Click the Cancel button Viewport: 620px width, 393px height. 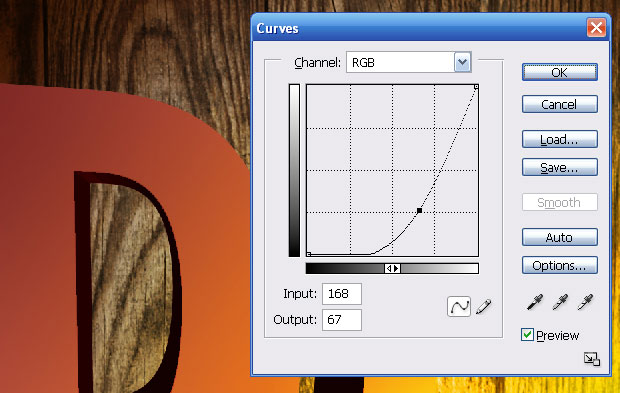click(x=560, y=104)
